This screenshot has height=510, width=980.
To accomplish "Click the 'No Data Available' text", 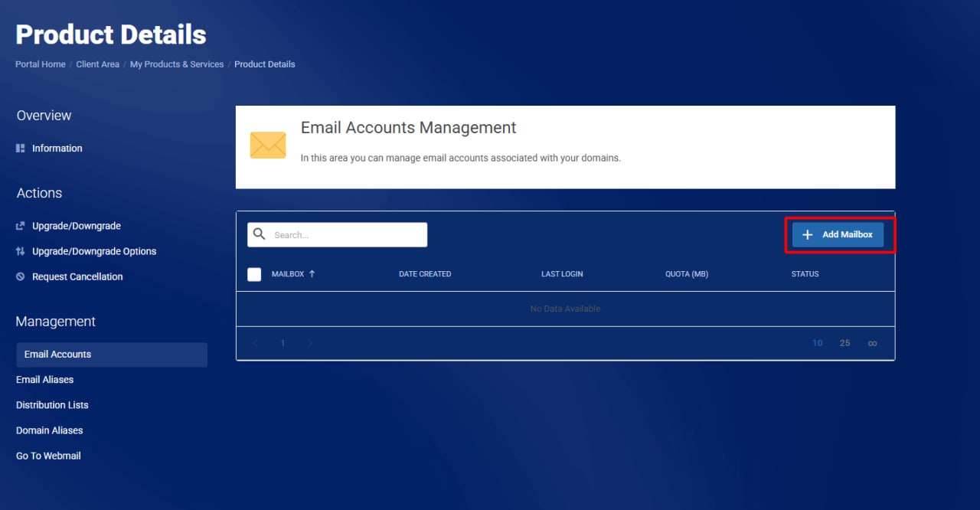I will (565, 309).
